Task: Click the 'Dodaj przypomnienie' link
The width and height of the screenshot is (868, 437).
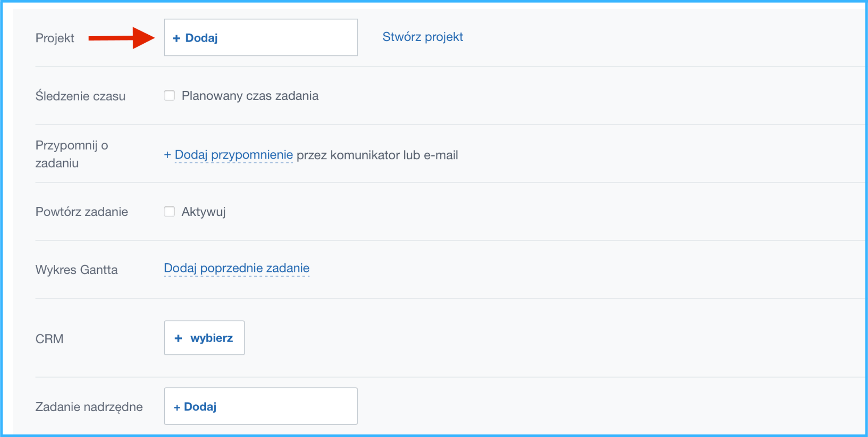Action: click(234, 155)
